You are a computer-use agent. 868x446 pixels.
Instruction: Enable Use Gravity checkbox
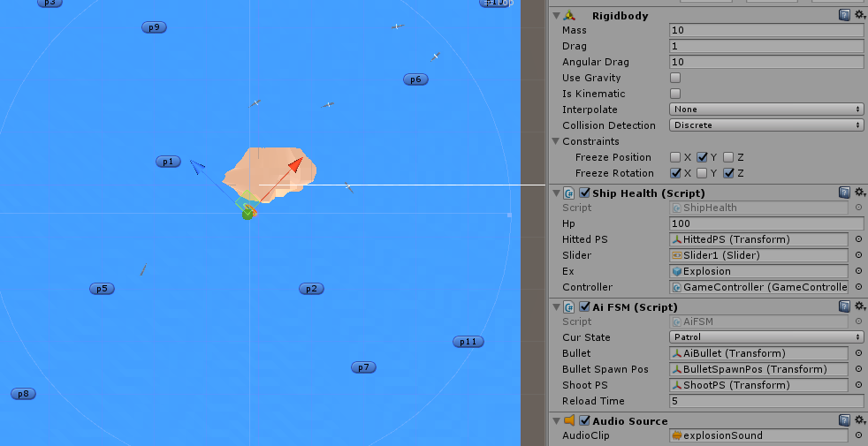(675, 78)
